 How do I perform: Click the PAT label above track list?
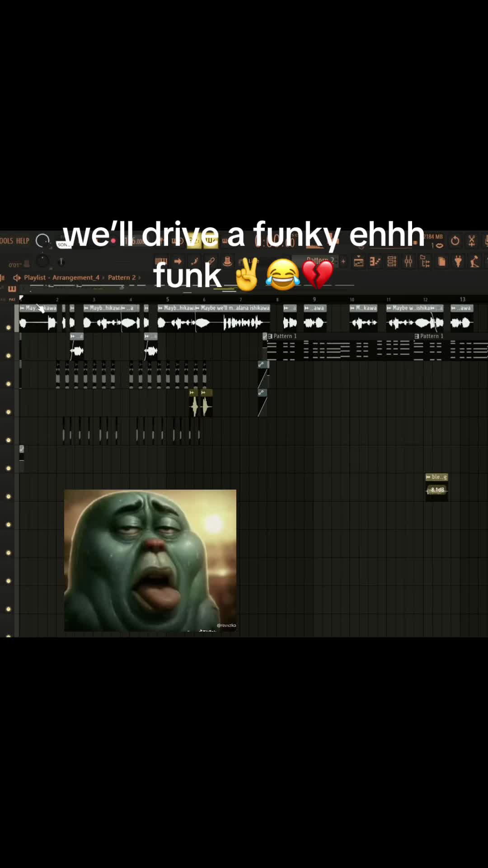[x=12, y=299]
